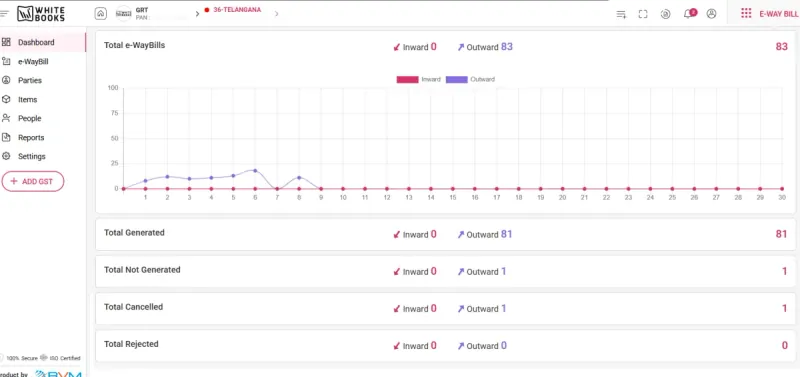Click Outward 83 in Total e-WayBills
The image size is (800, 377).
(485, 47)
